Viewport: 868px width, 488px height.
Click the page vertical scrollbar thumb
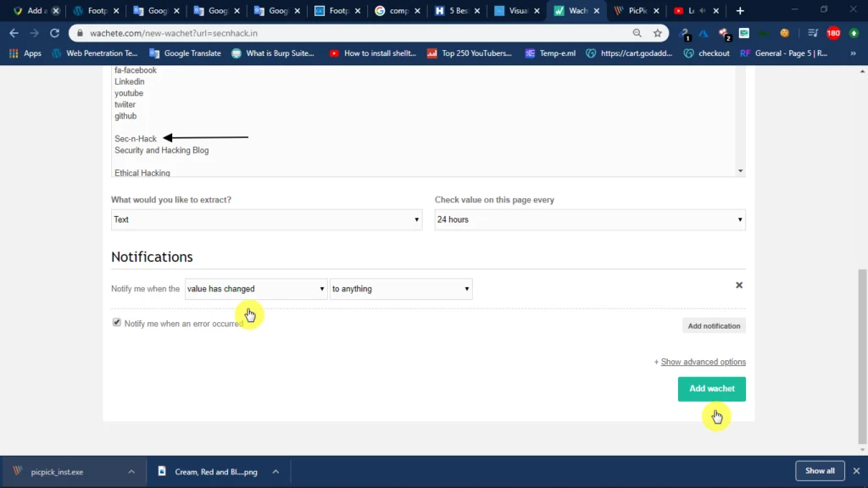(x=862, y=357)
